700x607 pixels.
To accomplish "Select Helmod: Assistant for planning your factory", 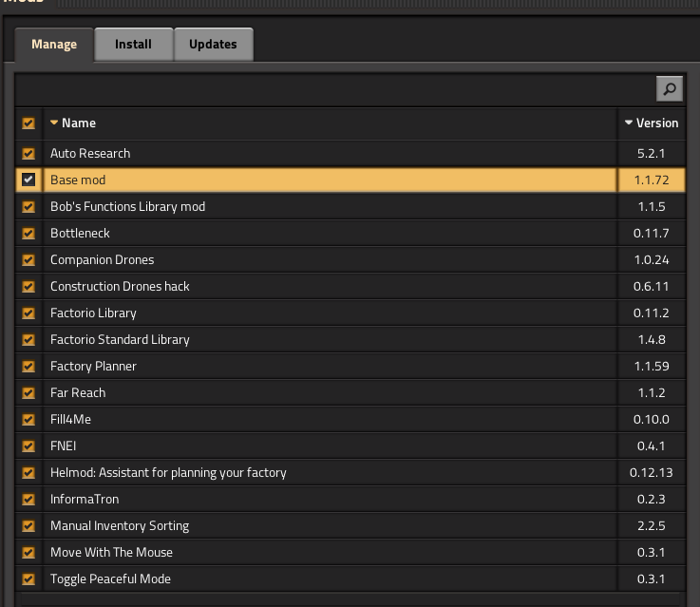I will tap(168, 473).
